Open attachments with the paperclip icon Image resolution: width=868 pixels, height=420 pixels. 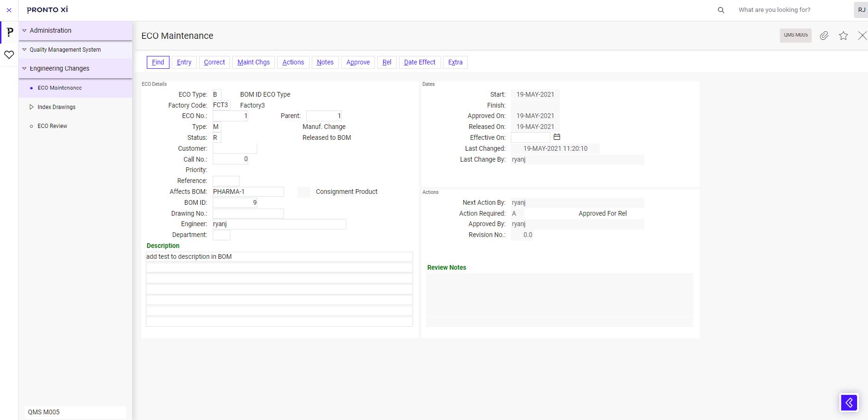coord(824,36)
